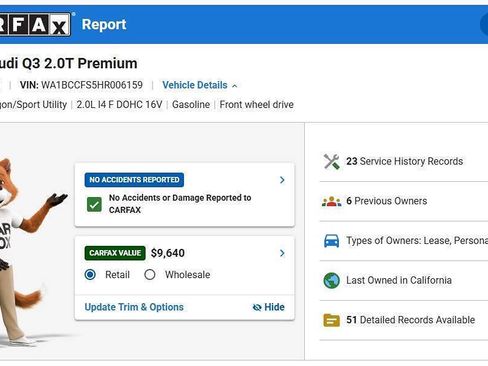Click the Hide value link
488x366 pixels.
(x=269, y=307)
